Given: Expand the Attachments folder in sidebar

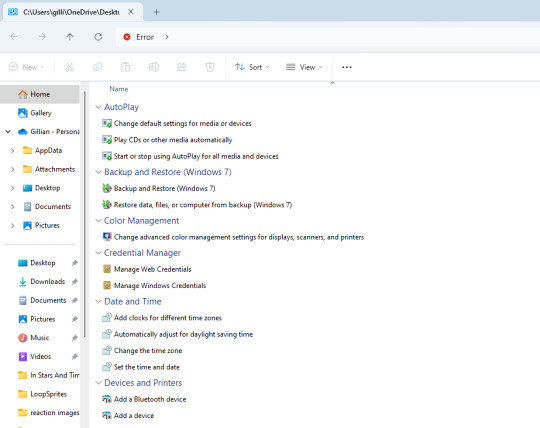Looking at the screenshot, I should coord(13,169).
